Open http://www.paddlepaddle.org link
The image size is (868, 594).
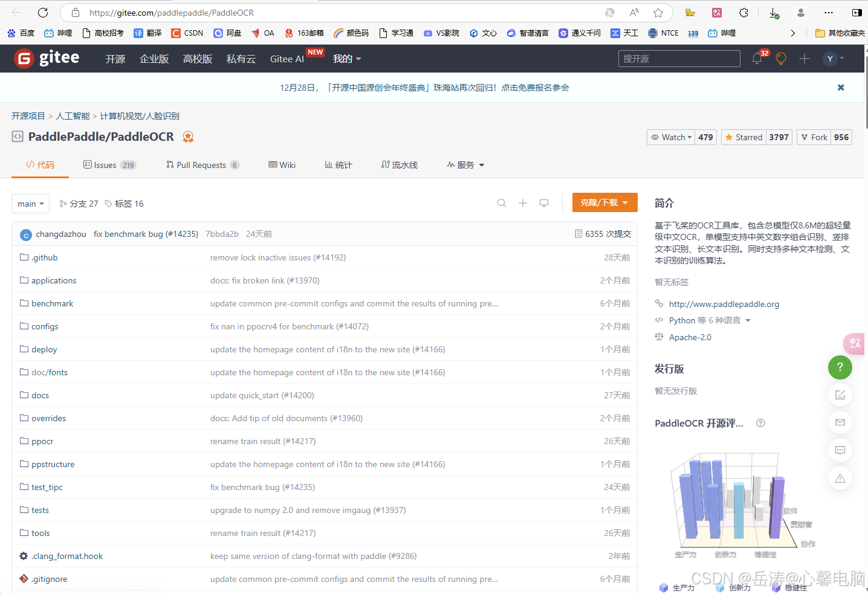[724, 304]
